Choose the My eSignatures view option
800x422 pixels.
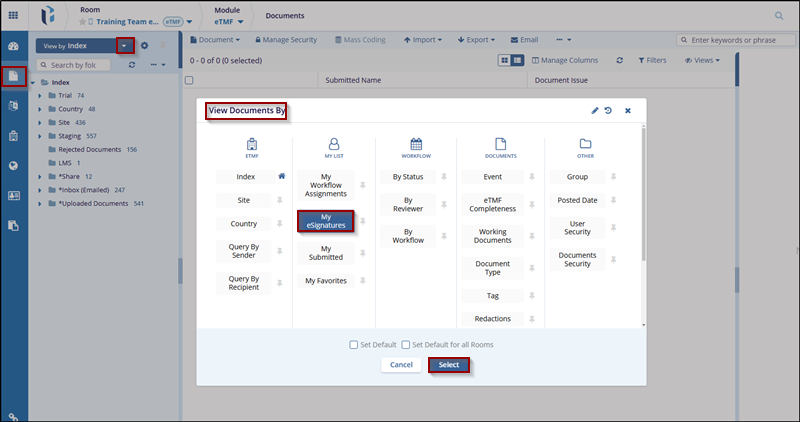click(x=326, y=222)
